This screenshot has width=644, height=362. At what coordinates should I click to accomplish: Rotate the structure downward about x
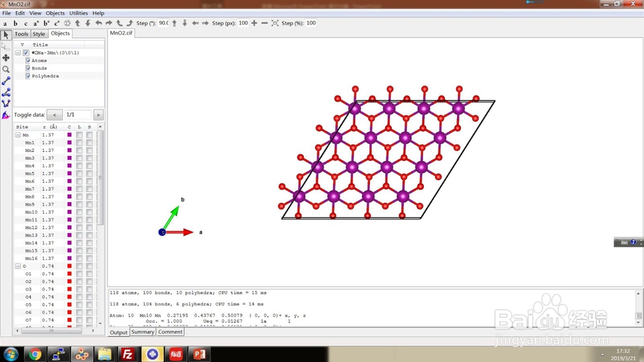88,23
